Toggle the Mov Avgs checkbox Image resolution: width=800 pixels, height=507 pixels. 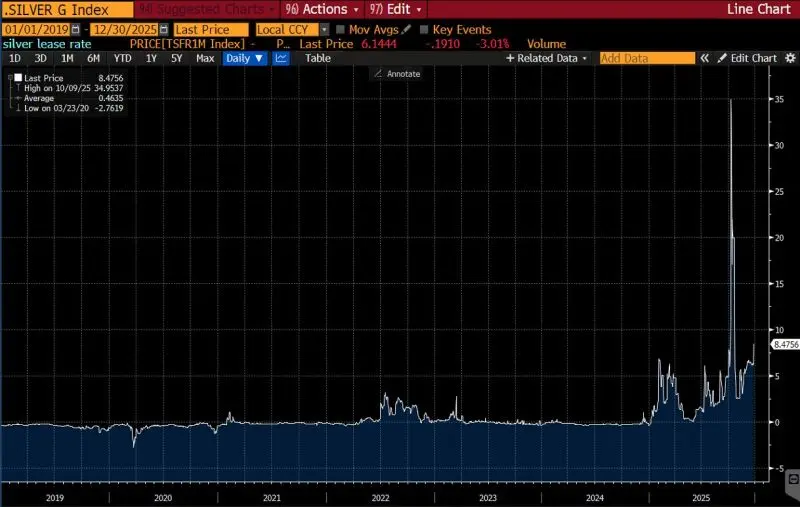340,30
